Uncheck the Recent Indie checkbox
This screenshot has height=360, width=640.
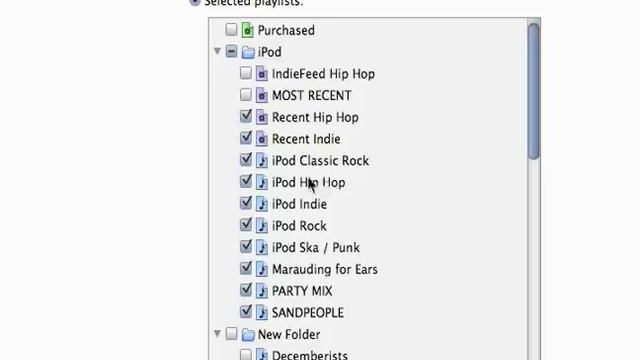tap(246, 138)
